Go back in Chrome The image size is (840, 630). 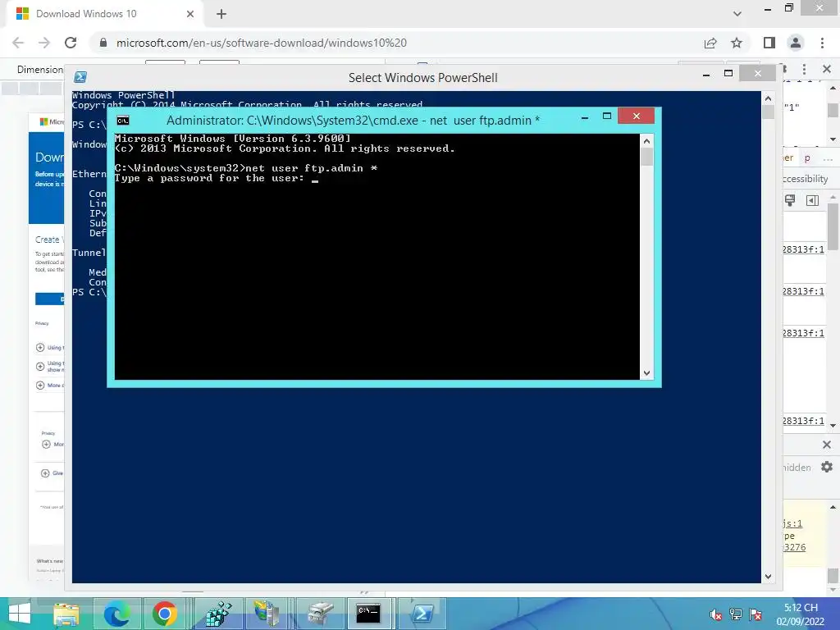18,43
